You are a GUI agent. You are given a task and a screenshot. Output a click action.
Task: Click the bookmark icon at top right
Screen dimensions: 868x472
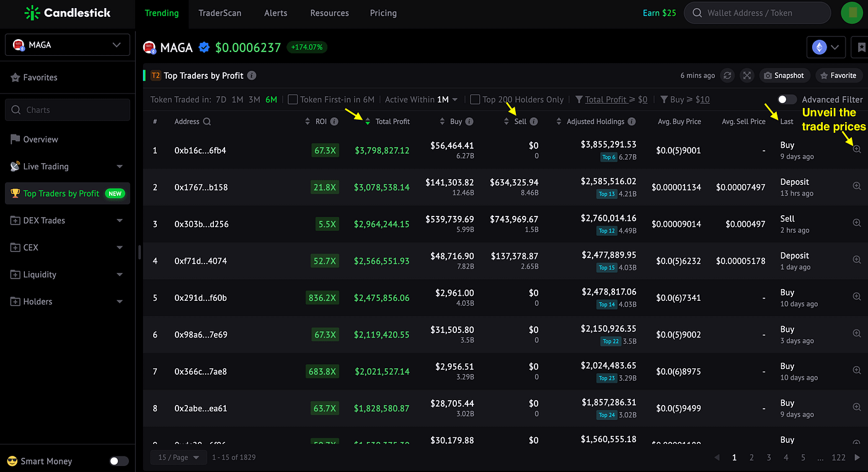861,47
